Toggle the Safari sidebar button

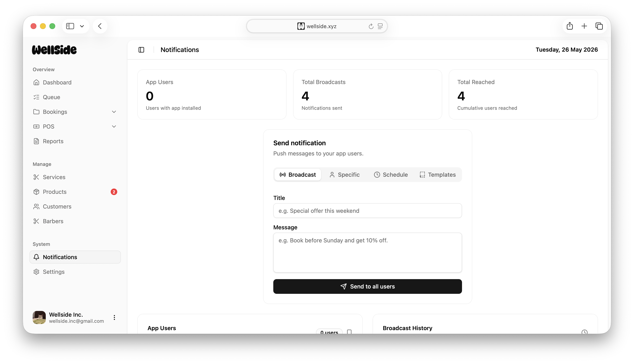[x=70, y=26]
